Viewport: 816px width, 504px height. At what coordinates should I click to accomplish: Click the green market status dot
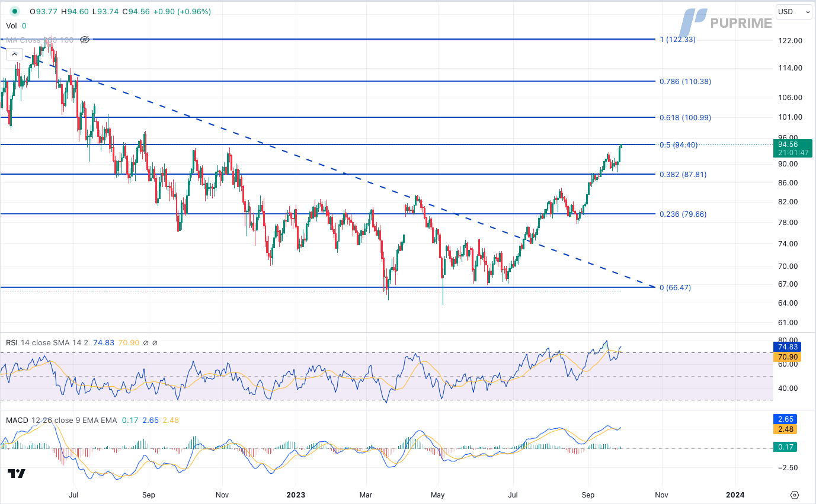click(x=15, y=11)
